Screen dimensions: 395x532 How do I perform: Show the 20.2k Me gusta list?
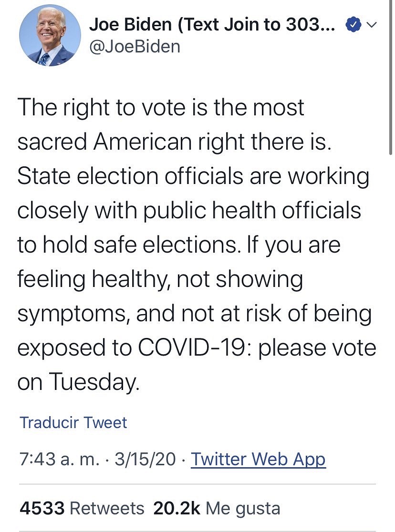point(217,508)
